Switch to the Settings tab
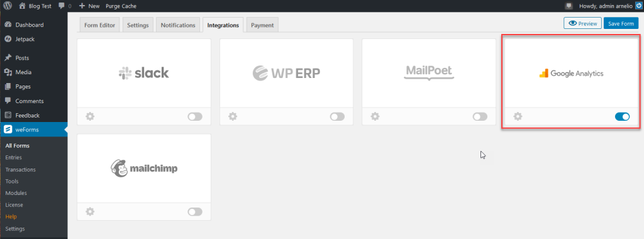This screenshot has height=239, width=644. (138, 25)
